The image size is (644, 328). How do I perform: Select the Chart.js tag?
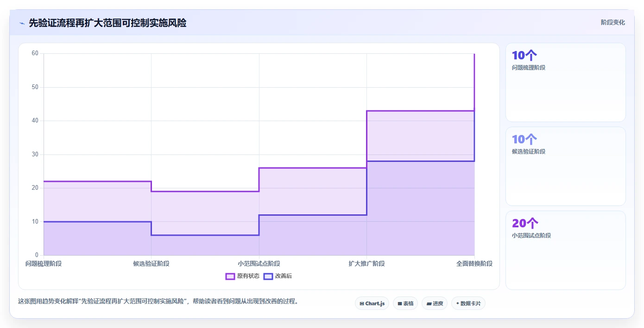coord(372,303)
